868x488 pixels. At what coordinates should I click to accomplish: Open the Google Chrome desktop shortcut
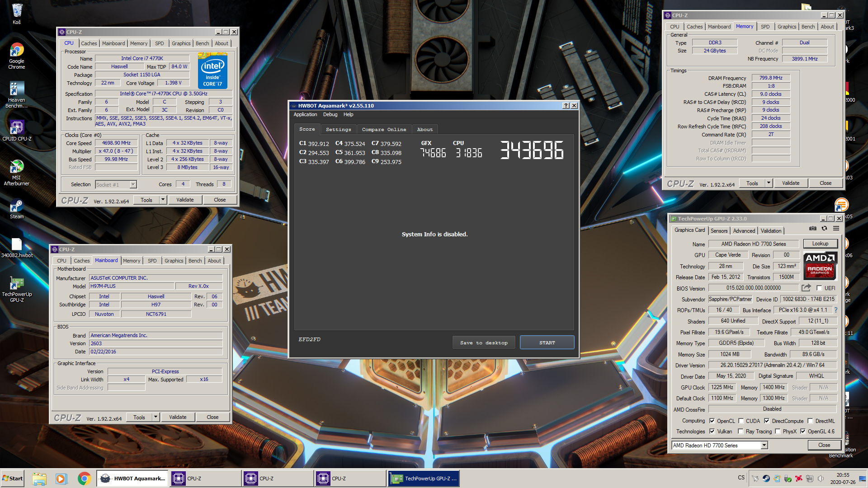click(x=17, y=56)
